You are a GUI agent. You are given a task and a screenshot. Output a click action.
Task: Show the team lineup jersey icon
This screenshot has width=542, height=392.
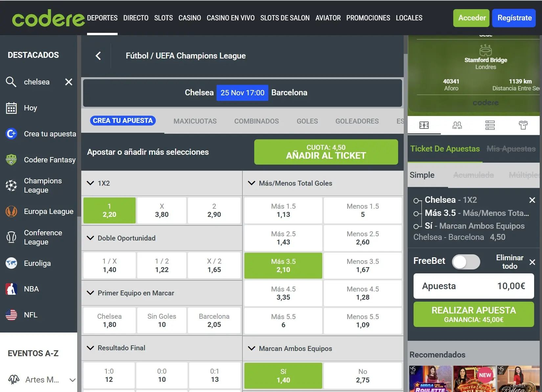(523, 125)
